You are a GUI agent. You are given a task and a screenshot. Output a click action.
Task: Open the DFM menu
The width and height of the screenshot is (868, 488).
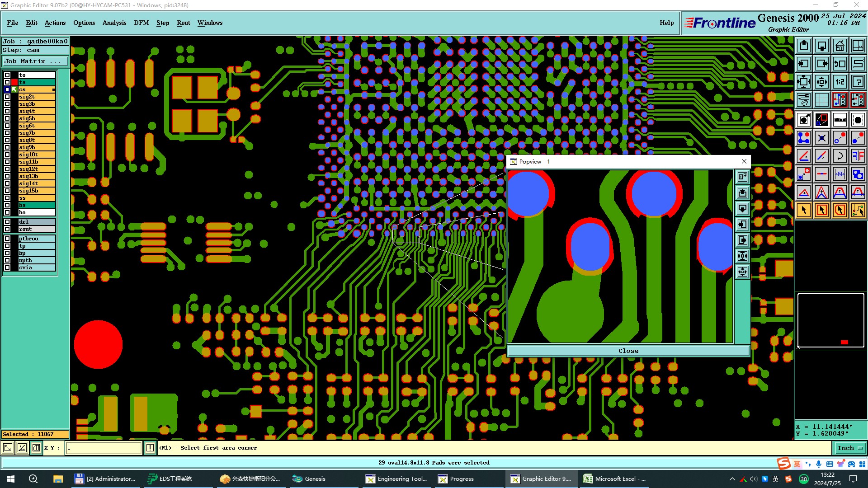[141, 23]
